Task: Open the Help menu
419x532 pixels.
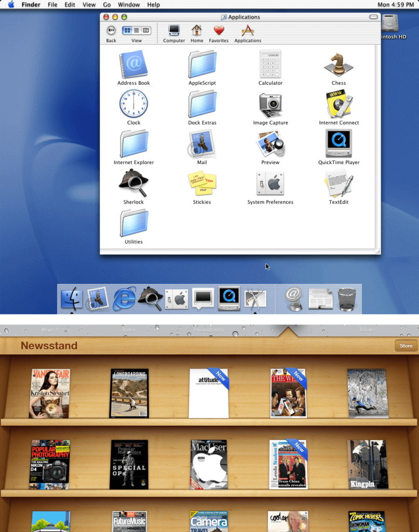Action: point(153,4)
